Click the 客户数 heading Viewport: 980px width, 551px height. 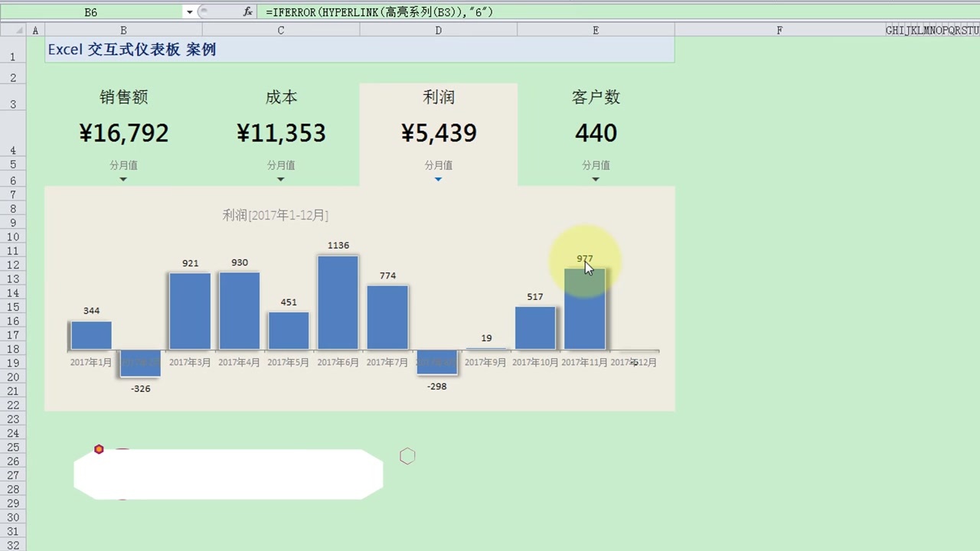[596, 97]
